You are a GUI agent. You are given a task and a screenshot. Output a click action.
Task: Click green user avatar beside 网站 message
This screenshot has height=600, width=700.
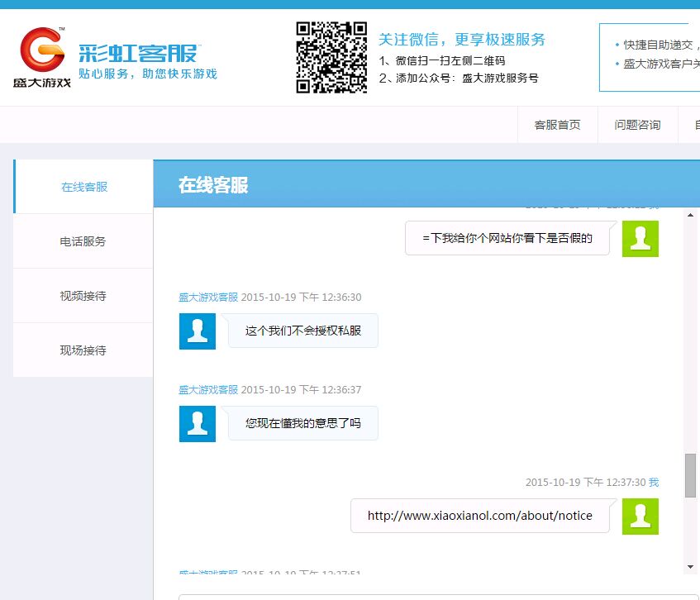pos(640,239)
